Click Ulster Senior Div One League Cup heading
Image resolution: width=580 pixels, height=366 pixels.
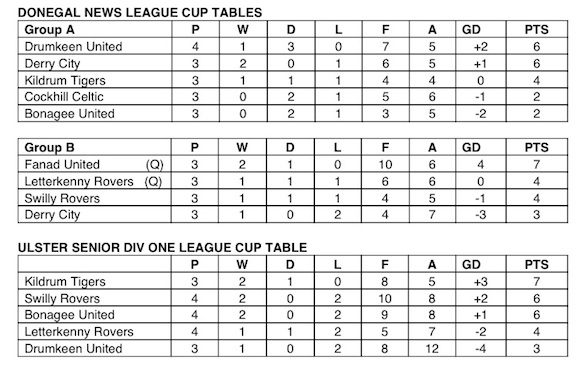coord(162,247)
